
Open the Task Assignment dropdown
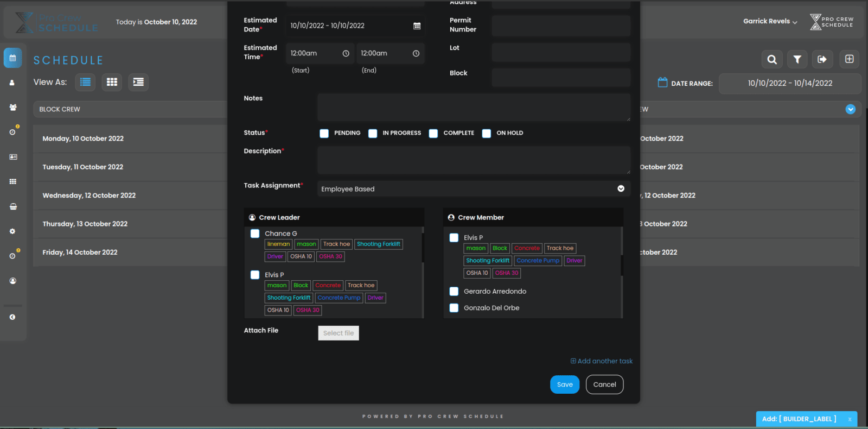pos(474,189)
